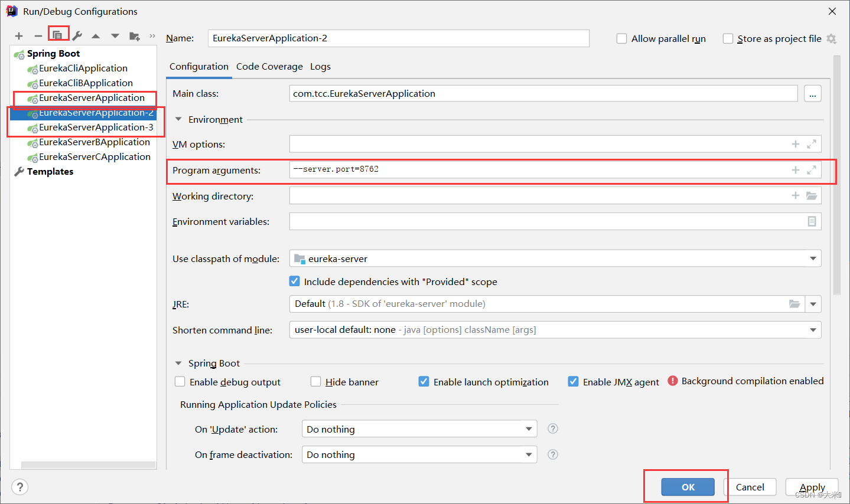Copy the selected configuration
850x504 pixels.
click(x=57, y=35)
